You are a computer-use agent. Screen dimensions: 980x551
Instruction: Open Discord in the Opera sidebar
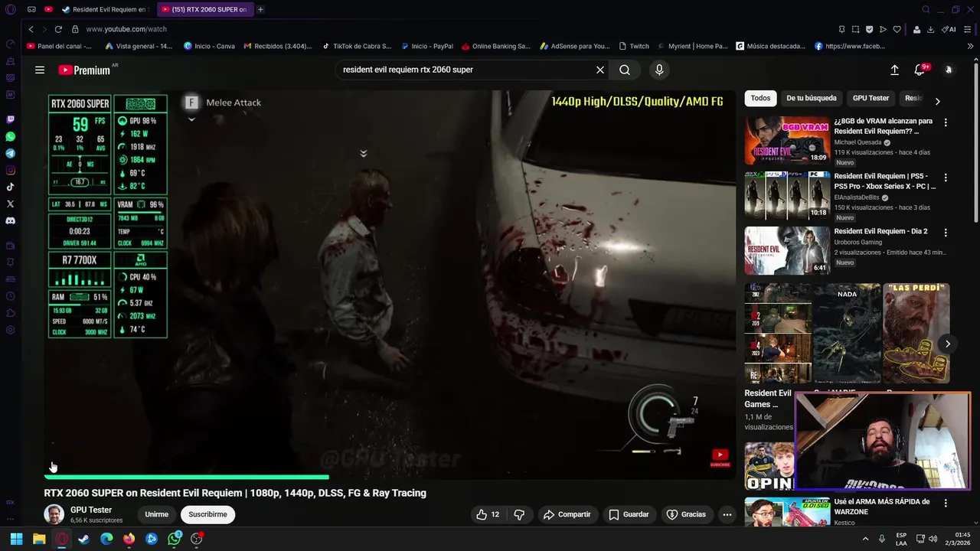pyautogui.click(x=10, y=220)
